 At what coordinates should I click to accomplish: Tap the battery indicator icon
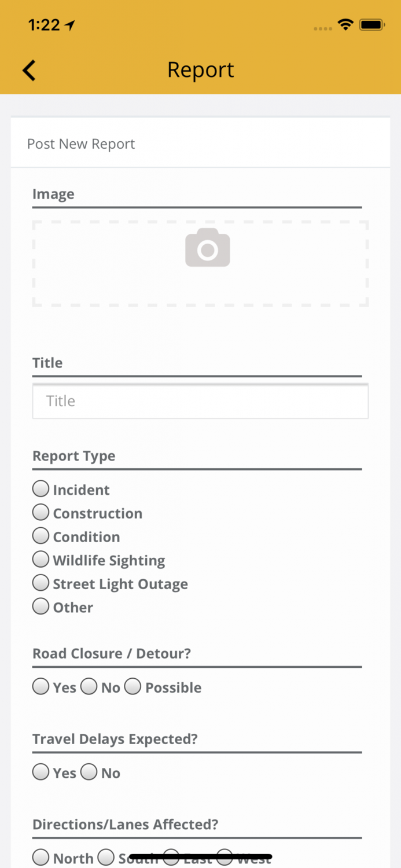(371, 25)
